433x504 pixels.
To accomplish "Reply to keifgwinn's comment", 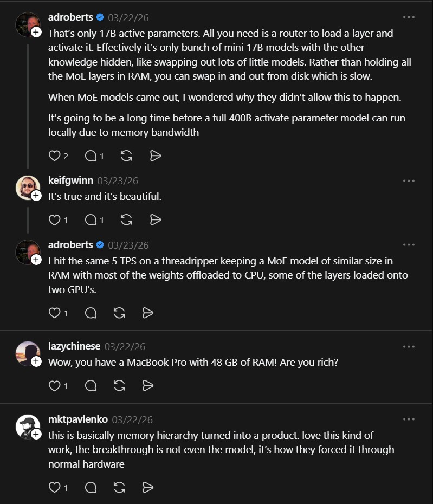I will click(x=91, y=220).
